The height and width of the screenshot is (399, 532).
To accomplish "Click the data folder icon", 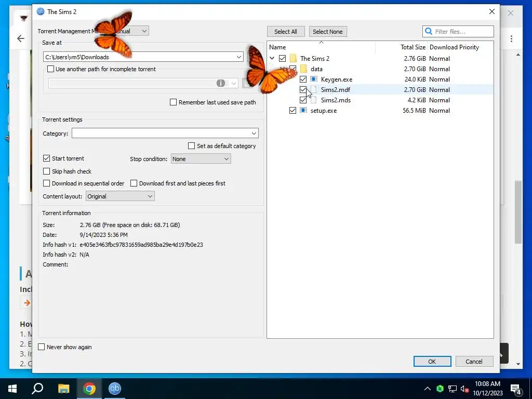I will (303, 69).
